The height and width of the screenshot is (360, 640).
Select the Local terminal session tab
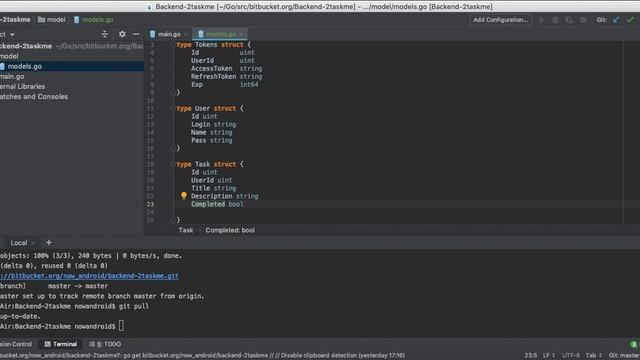tap(19, 243)
